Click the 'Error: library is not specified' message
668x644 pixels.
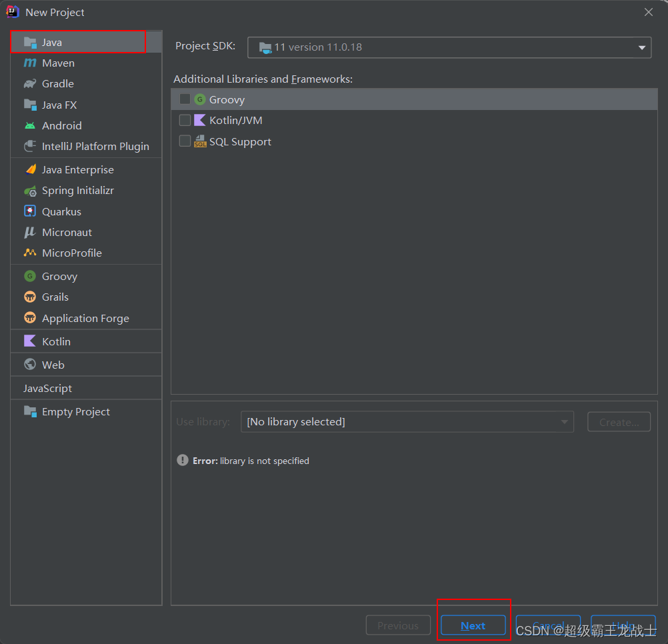(251, 461)
